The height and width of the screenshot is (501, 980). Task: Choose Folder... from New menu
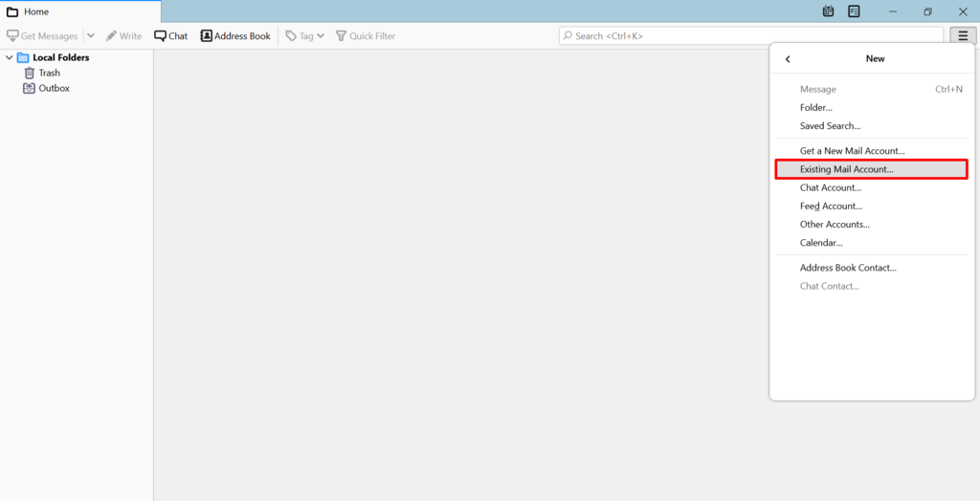pos(872,107)
